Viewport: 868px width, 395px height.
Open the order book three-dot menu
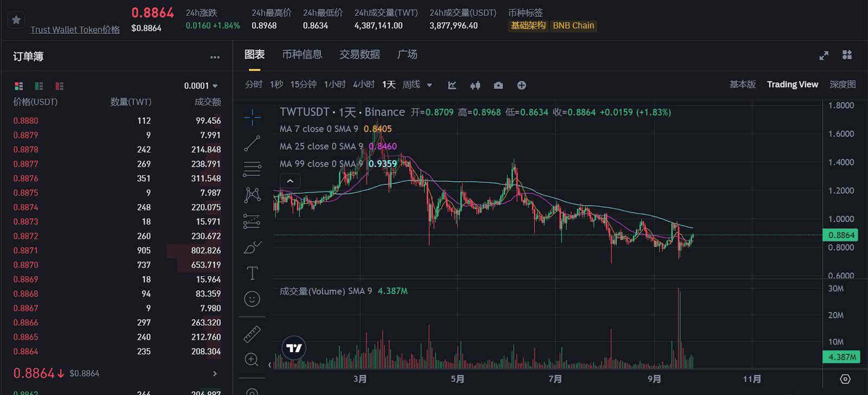[x=215, y=57]
